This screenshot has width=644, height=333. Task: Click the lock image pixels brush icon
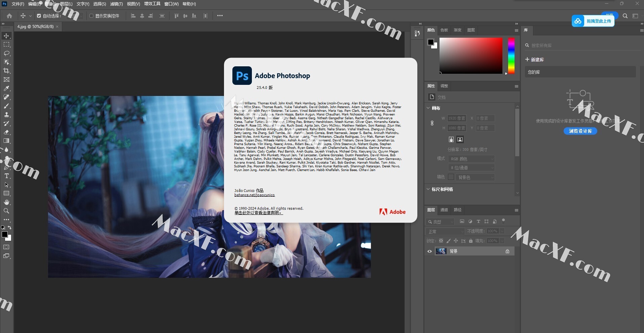448,241
